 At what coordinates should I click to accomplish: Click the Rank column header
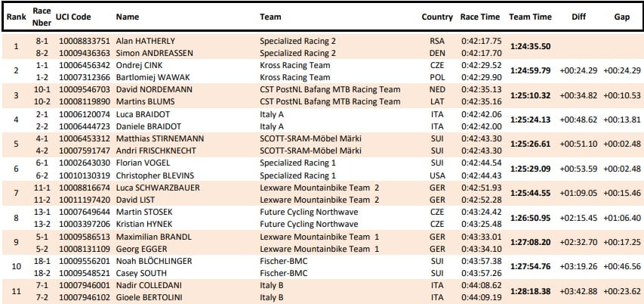pos(16,17)
